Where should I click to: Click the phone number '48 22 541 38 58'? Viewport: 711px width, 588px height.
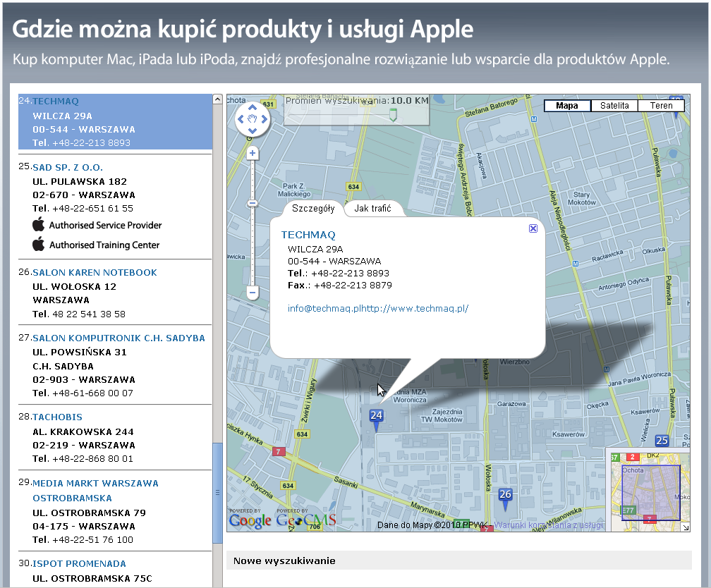click(x=89, y=314)
